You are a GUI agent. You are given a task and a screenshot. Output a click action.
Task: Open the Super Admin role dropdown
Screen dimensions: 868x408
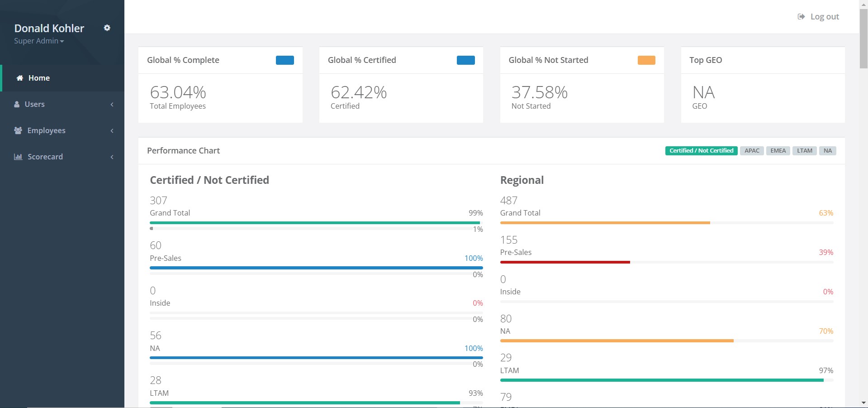(39, 41)
